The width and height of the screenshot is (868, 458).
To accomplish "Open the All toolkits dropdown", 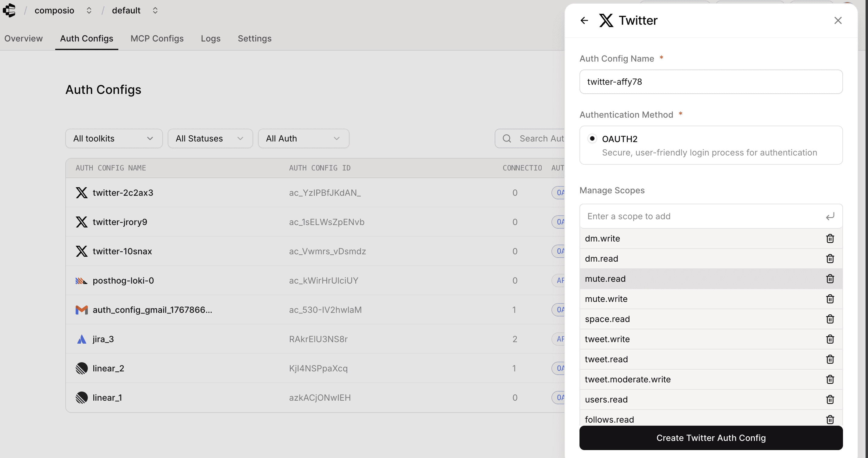I will pyautogui.click(x=113, y=138).
